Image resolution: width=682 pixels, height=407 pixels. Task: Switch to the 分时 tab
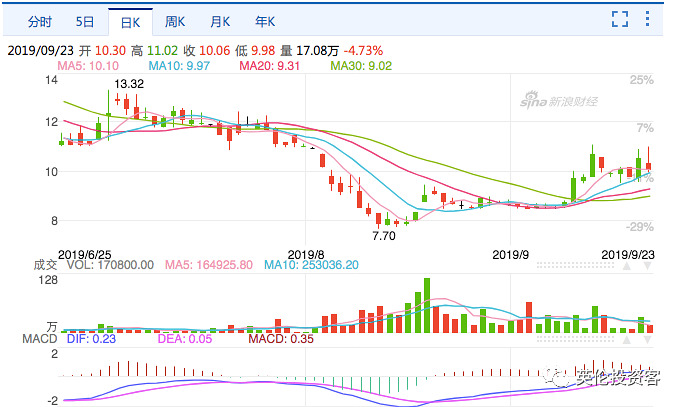pos(39,20)
